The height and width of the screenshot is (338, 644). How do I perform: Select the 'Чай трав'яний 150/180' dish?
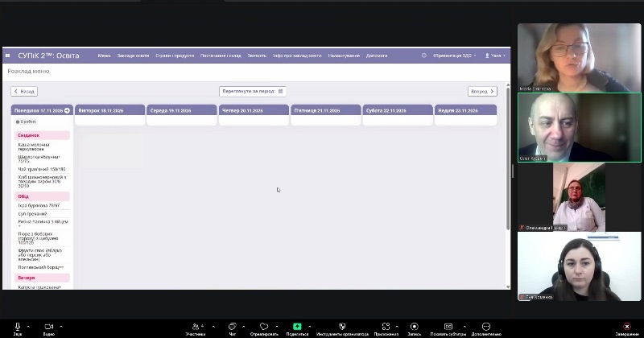[42, 169]
